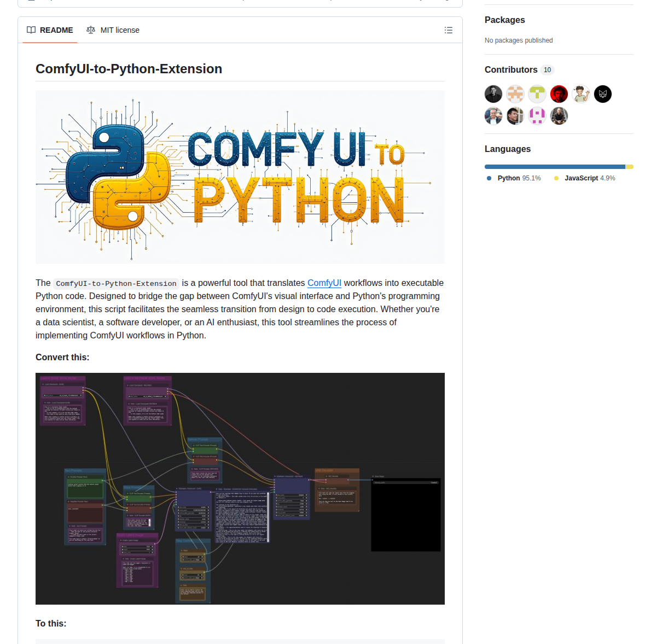This screenshot has width=651, height=644.
Task: Click the scales icon next to MIT license
Action: [91, 30]
